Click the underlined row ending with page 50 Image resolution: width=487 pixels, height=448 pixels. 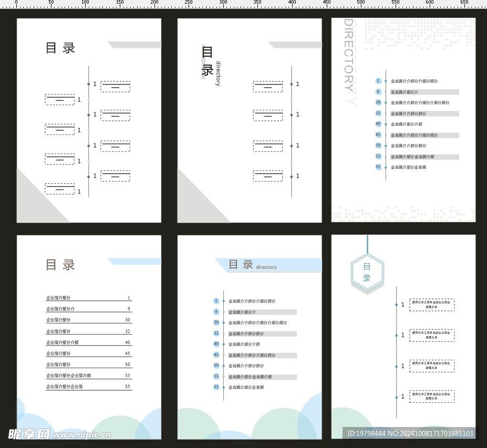pyautogui.click(x=89, y=365)
